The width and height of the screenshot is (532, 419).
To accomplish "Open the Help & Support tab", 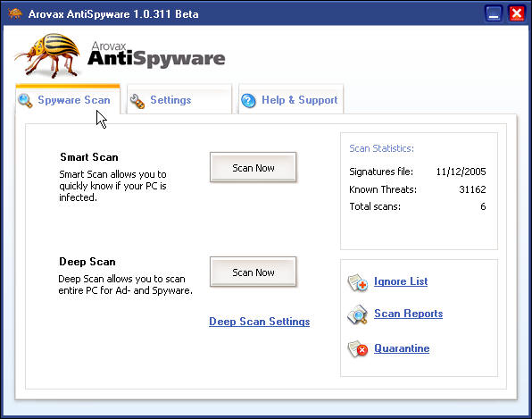I will pyautogui.click(x=291, y=99).
